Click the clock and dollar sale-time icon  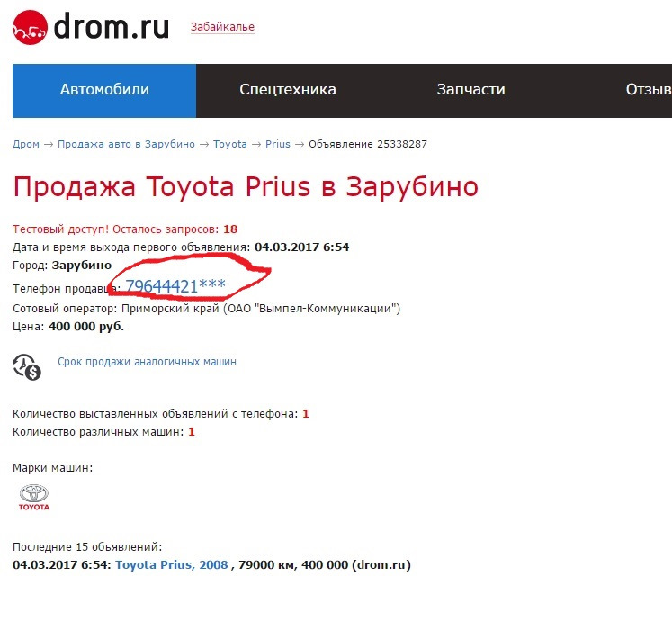coord(27,367)
